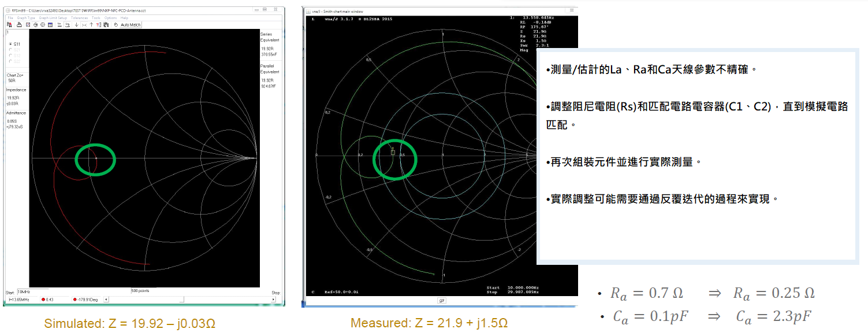Click the up arrow toolbar icon
Screen dimensions: 868x336
(x=91, y=25)
